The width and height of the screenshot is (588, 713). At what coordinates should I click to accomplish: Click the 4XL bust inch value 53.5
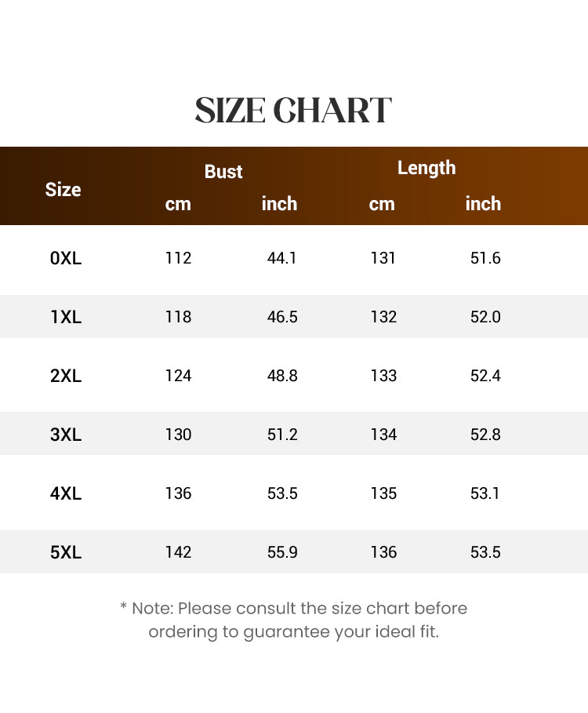282,493
